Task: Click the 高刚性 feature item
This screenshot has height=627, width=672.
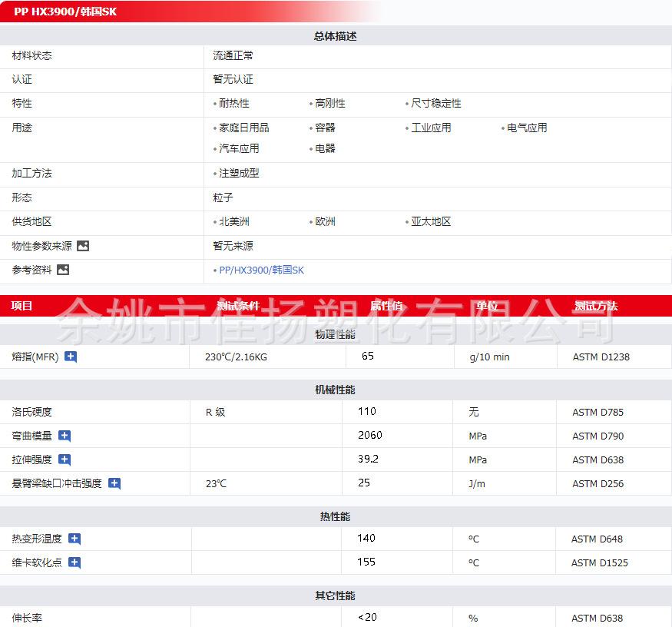Action: tap(330, 104)
